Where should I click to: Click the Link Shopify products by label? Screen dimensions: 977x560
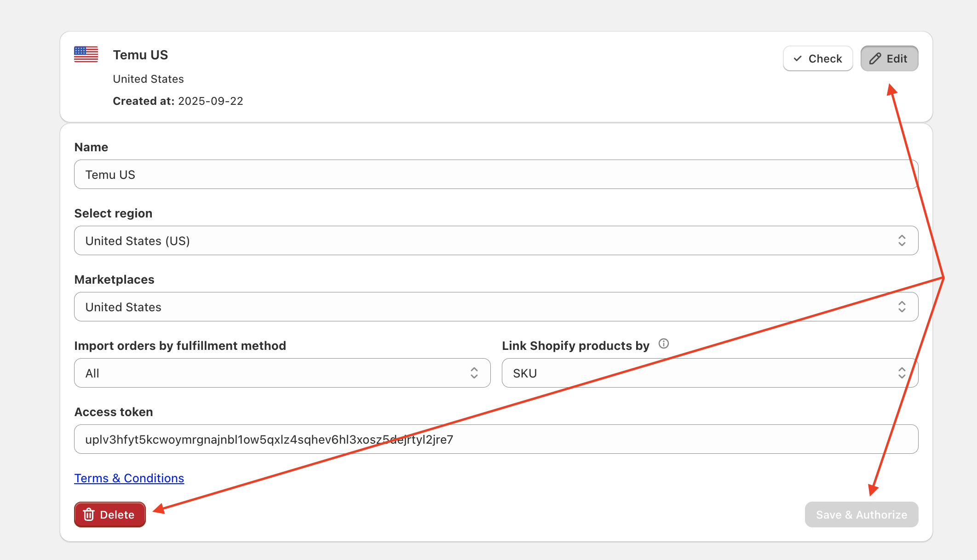(575, 346)
